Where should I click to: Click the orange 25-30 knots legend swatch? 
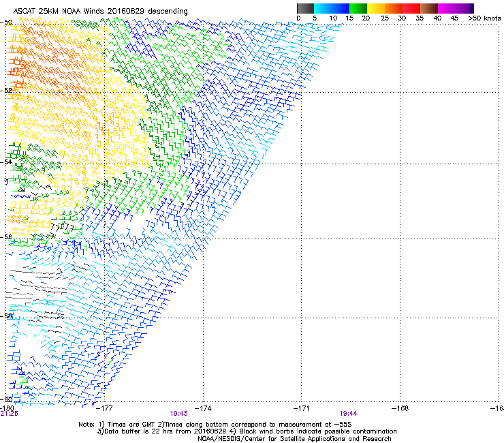(394, 8)
